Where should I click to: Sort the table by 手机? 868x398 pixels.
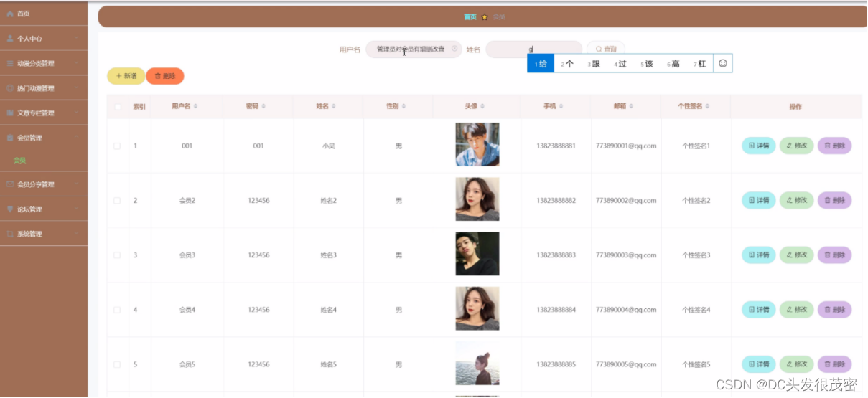point(561,106)
